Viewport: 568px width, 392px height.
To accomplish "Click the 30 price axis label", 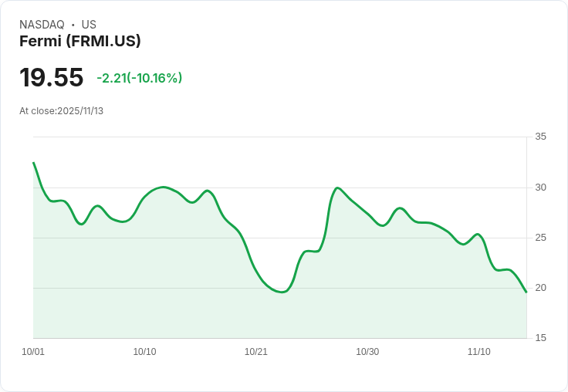I will tap(540, 188).
